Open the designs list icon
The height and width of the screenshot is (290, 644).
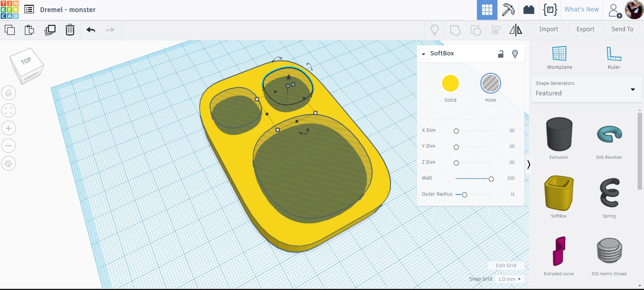(29, 9)
